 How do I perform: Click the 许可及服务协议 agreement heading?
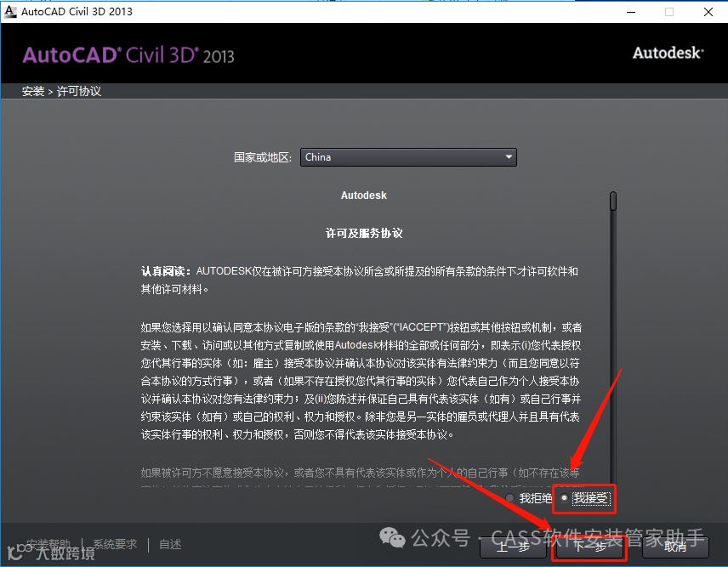click(x=364, y=233)
